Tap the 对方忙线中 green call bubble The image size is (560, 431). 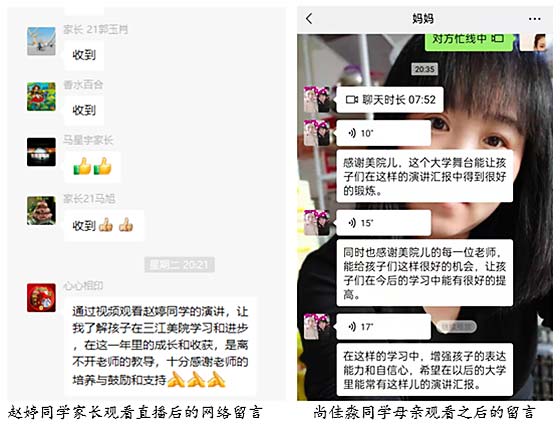tap(469, 40)
